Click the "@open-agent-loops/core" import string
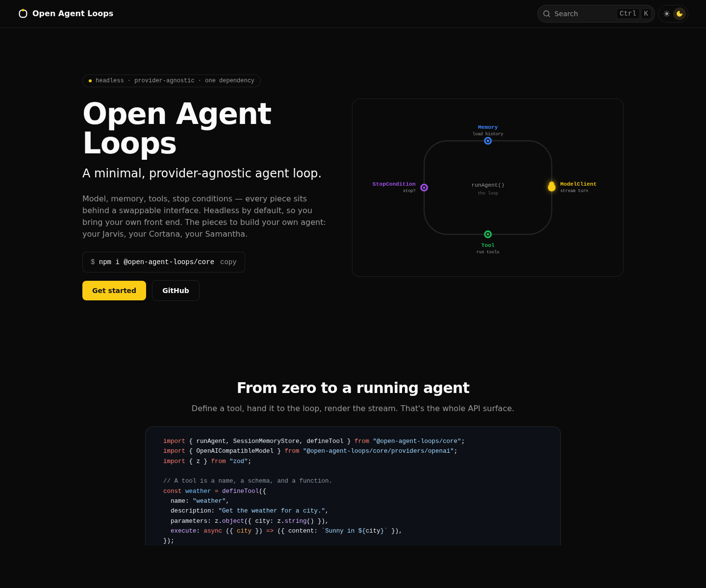Viewport: 706px width, 588px height. pyautogui.click(x=417, y=441)
